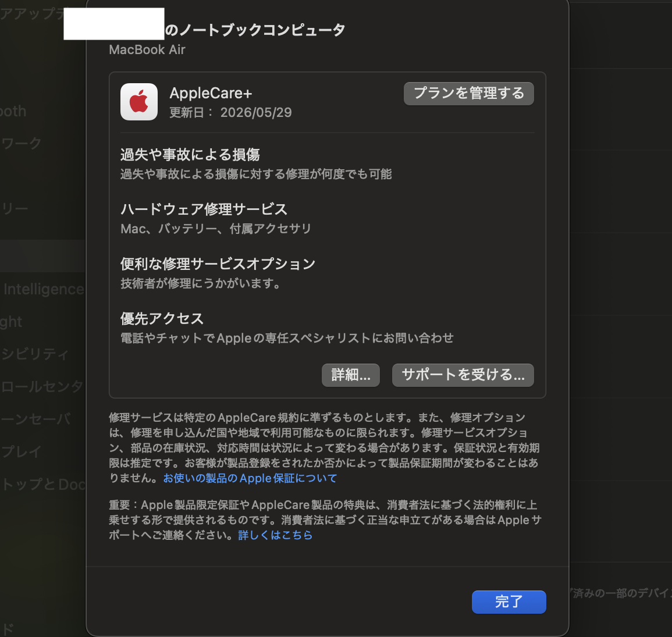Click the 過失や事故による損傷 heading
Screen dimensions: 672x637
(x=190, y=155)
